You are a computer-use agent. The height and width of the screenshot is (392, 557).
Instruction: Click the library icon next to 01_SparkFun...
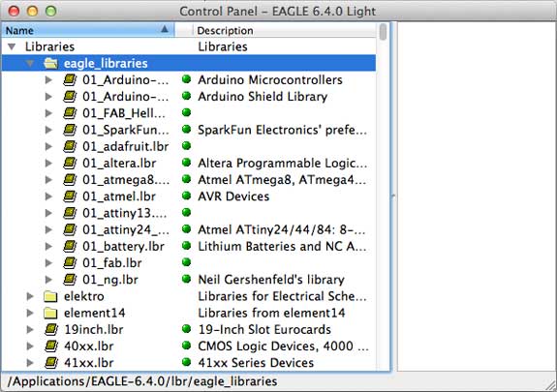70,130
